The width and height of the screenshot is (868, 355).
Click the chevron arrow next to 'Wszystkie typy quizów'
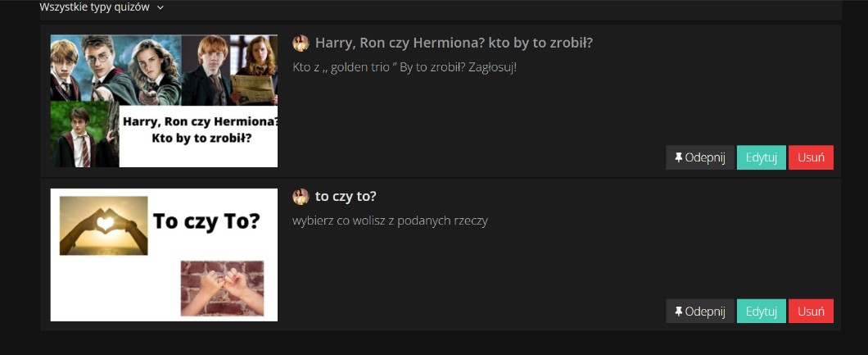coord(160,7)
